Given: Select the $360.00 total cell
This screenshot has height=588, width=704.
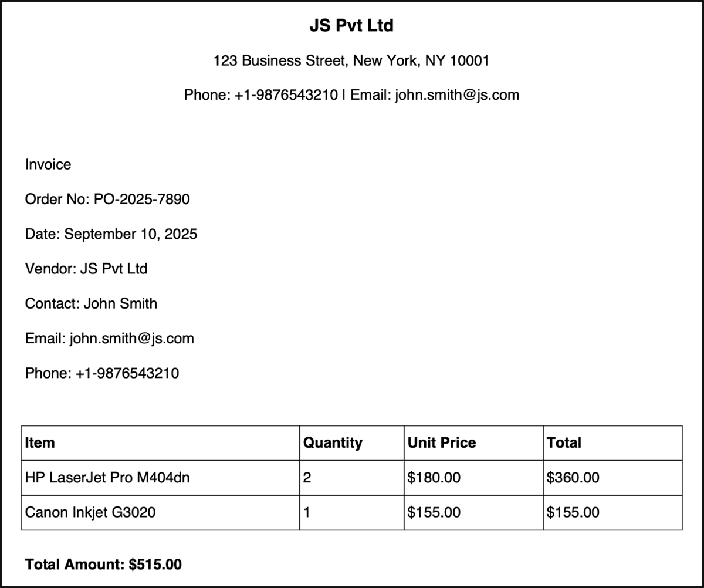Looking at the screenshot, I should click(x=573, y=478).
